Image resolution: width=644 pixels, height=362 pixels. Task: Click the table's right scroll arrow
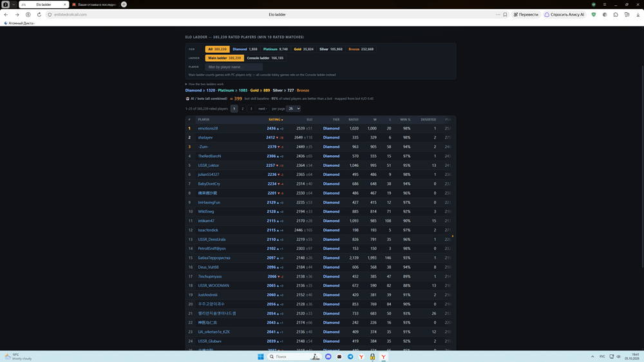(453, 236)
